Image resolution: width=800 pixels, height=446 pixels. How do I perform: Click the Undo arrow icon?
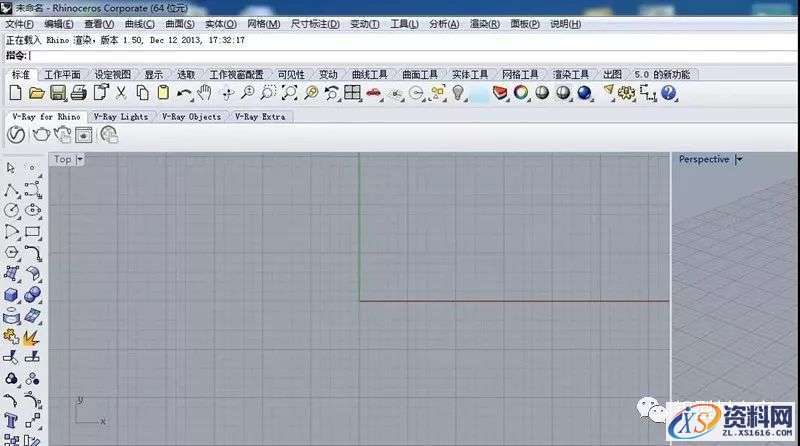pyautogui.click(x=184, y=93)
